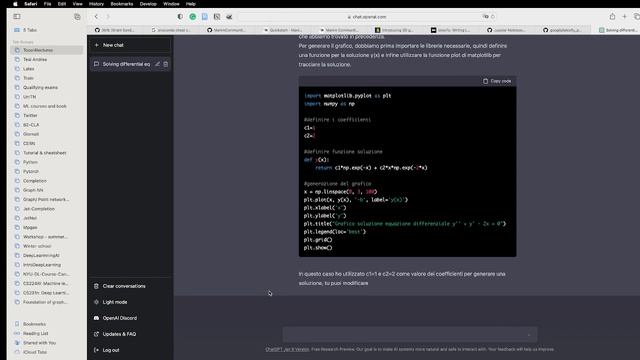Click the green Grammarly extension icon
Image resolution: width=640 pixels, height=360 pixels.
193,17
